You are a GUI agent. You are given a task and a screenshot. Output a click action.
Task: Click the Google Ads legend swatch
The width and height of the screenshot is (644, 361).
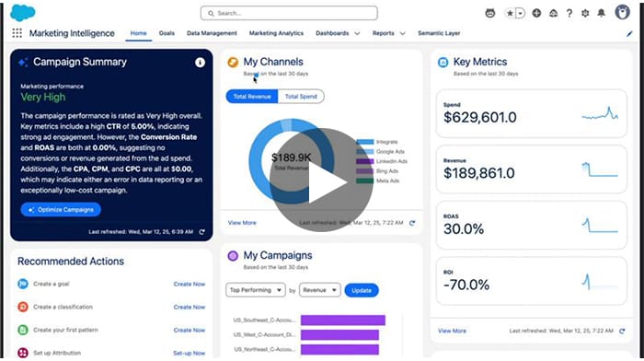(x=364, y=152)
